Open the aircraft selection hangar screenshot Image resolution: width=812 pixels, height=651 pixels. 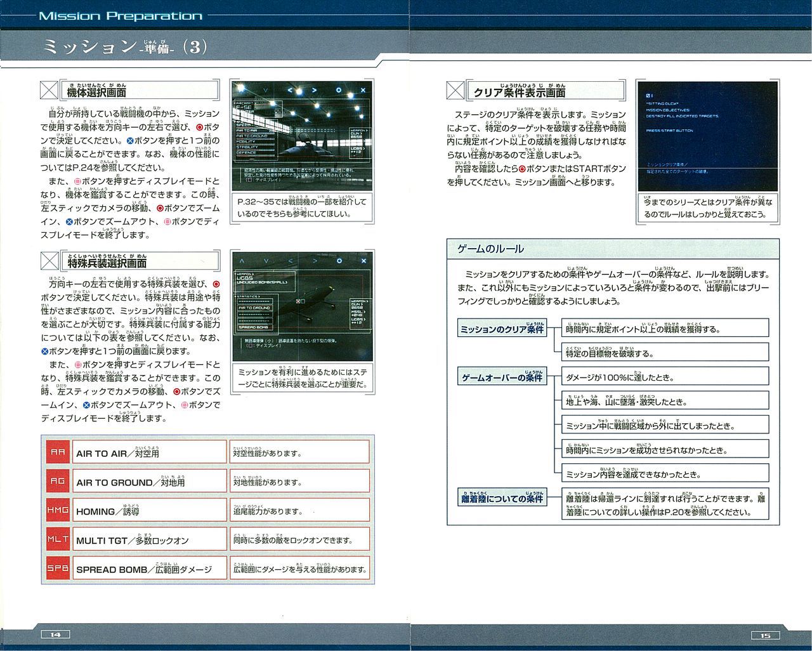(301, 136)
